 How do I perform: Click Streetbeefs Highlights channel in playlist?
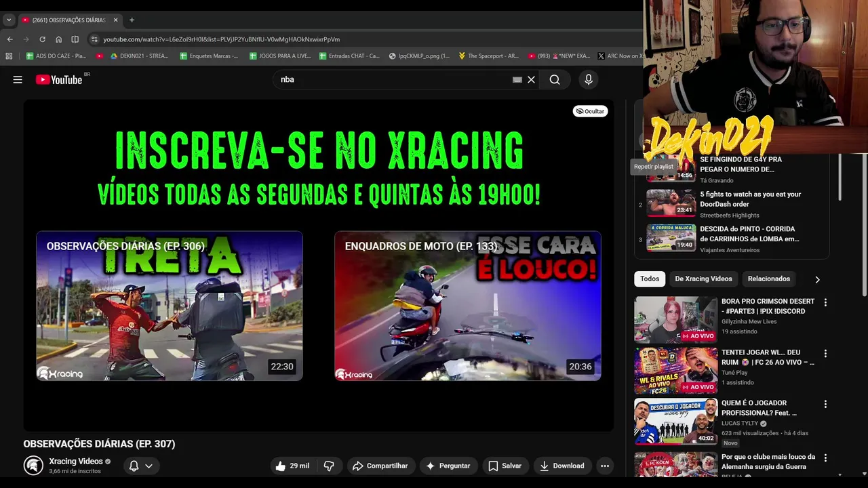click(730, 216)
